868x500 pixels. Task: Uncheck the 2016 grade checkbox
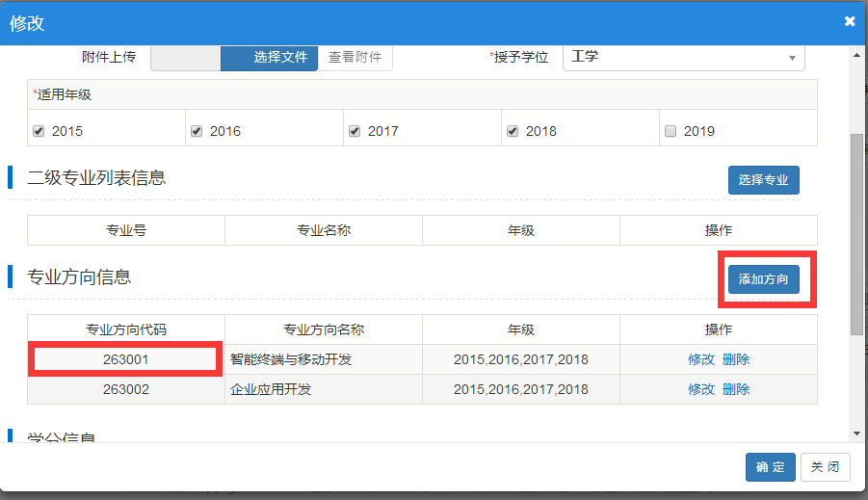(x=197, y=131)
